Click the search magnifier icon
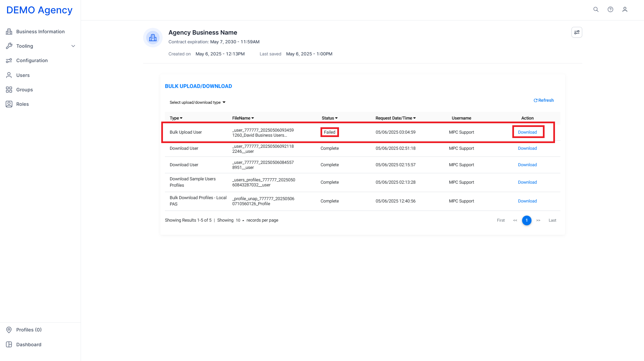Screen dimensions: 644x361 point(596,9)
